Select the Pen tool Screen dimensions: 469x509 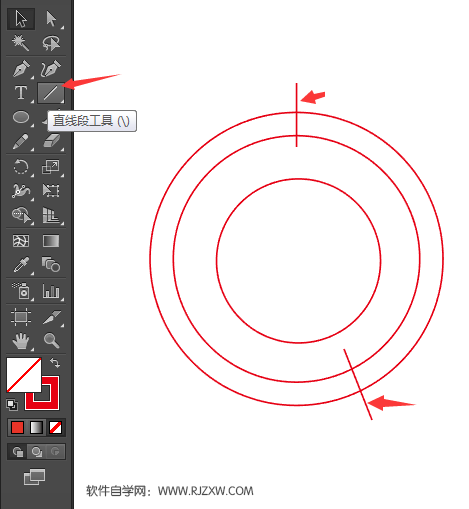21,69
